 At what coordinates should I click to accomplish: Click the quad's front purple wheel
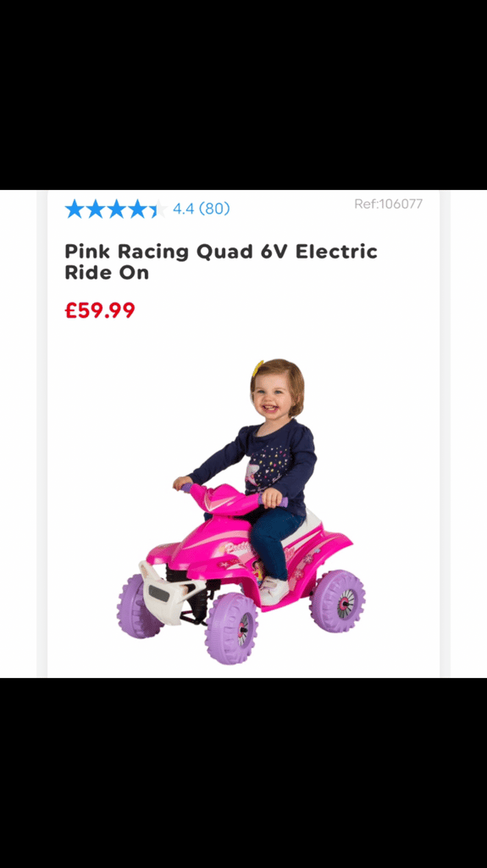pyautogui.click(x=231, y=628)
